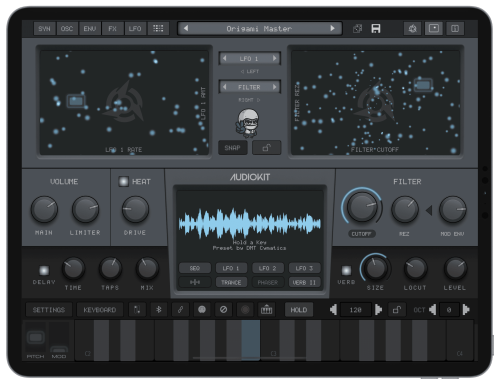Open Bluetooth MIDI icon
Screen dimensions: 500x385
(x=159, y=310)
